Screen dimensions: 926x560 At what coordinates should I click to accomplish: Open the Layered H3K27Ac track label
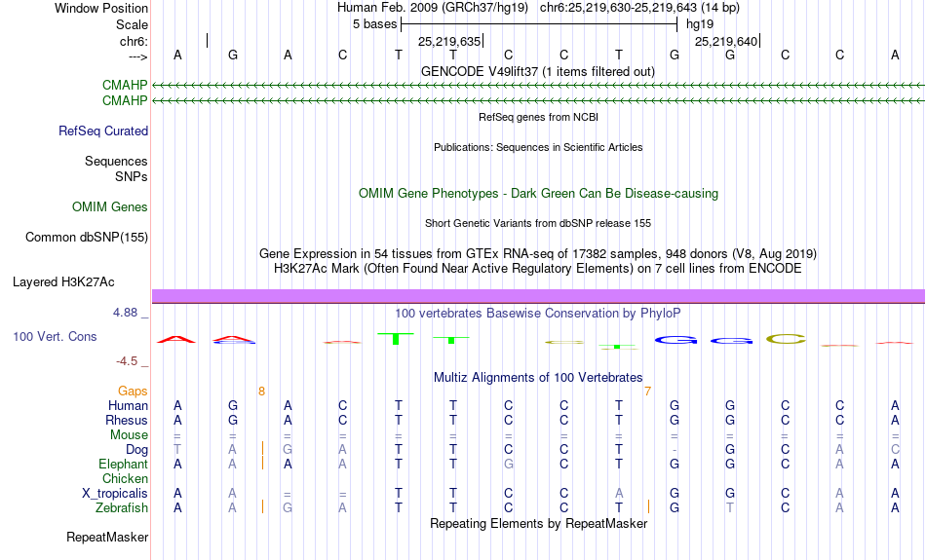63,282
